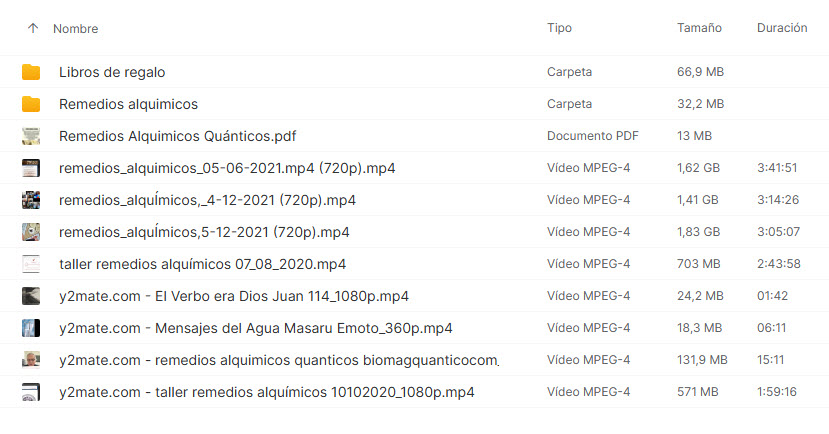Viewport: 829px width, 434px height.
Task: Sort the list by Tipo column
Action: tap(559, 28)
